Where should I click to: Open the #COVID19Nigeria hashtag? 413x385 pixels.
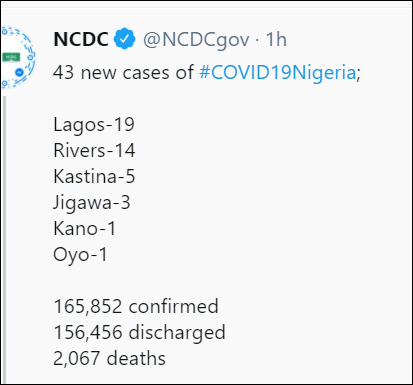tap(277, 72)
